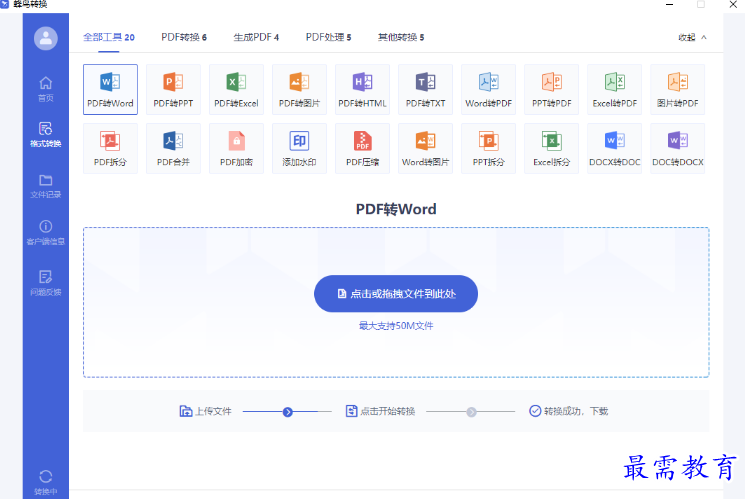
Task: Open 文件记录 in sidebar
Action: tap(46, 186)
